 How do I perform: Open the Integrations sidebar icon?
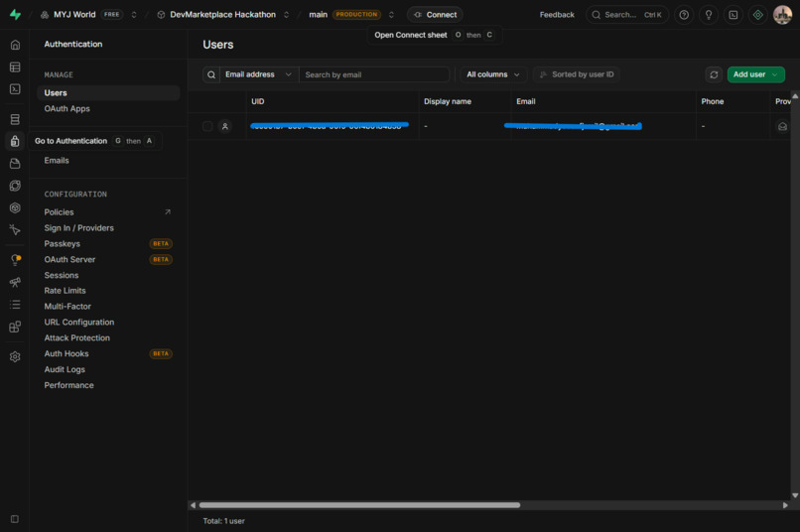pos(15,327)
